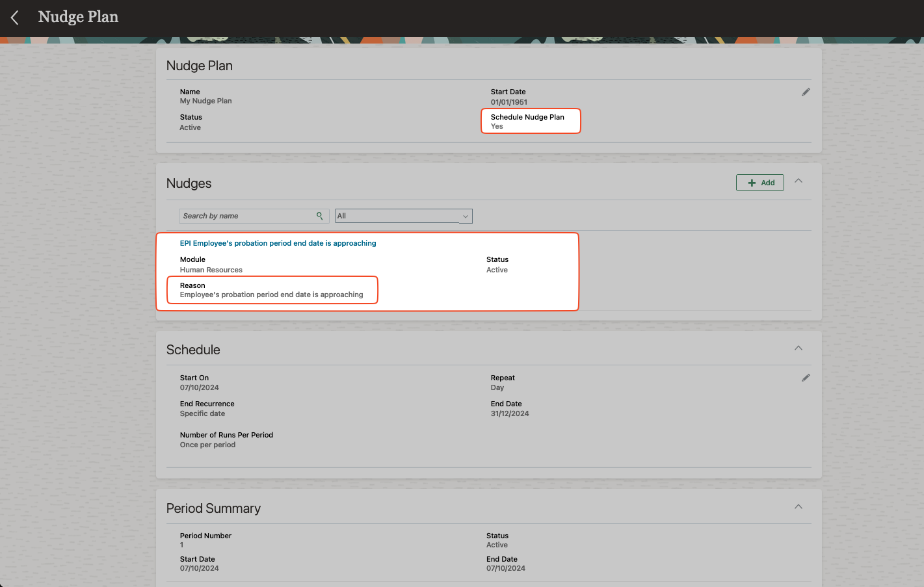Go back using the header arrow
The image size is (924, 587).
[x=15, y=18]
